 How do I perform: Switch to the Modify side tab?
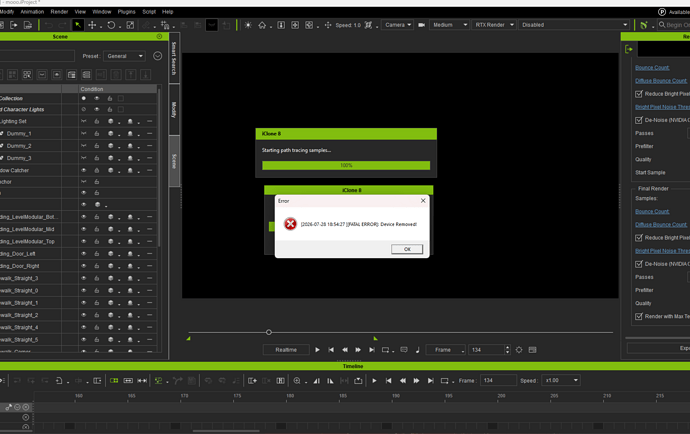pyautogui.click(x=174, y=109)
